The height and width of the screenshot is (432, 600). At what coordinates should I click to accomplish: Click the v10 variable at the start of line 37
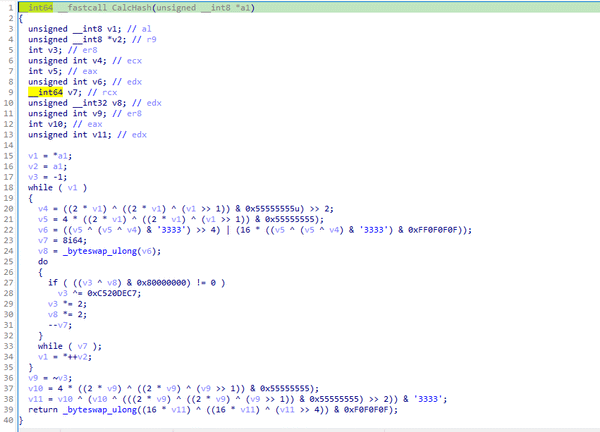tap(35, 388)
